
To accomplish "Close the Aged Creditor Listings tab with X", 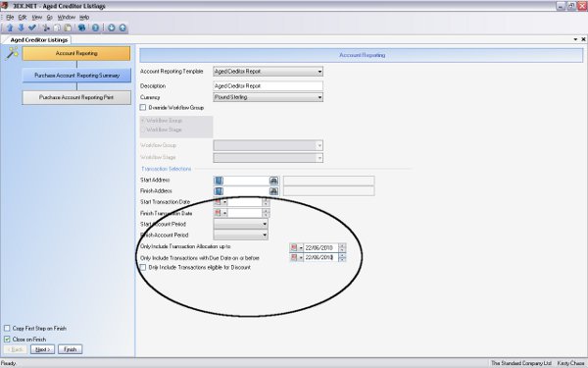I will click(583, 39).
